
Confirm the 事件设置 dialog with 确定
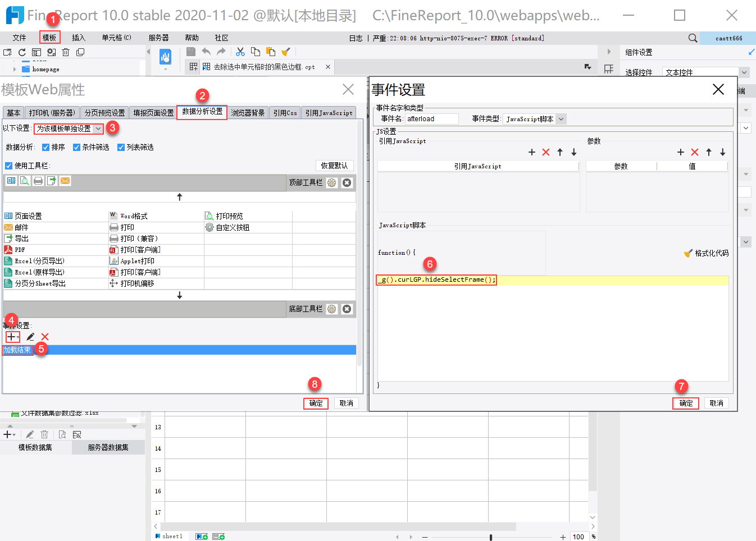pyautogui.click(x=686, y=403)
